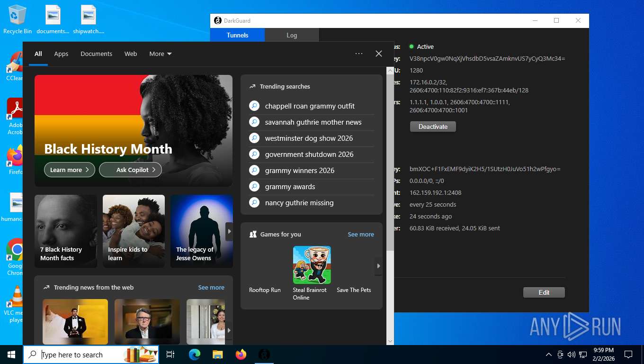The width and height of the screenshot is (644, 364).
Task: Open search panel options via three dots
Action: pyautogui.click(x=359, y=54)
